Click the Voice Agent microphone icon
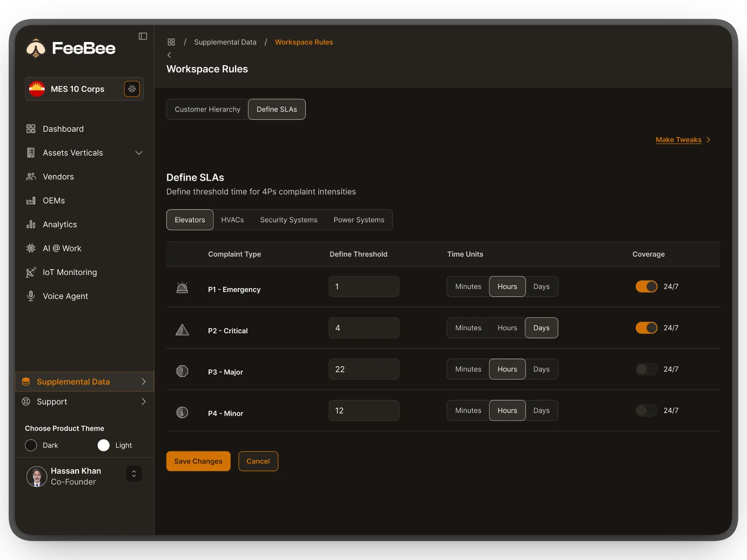The height and width of the screenshot is (560, 747). tap(31, 296)
